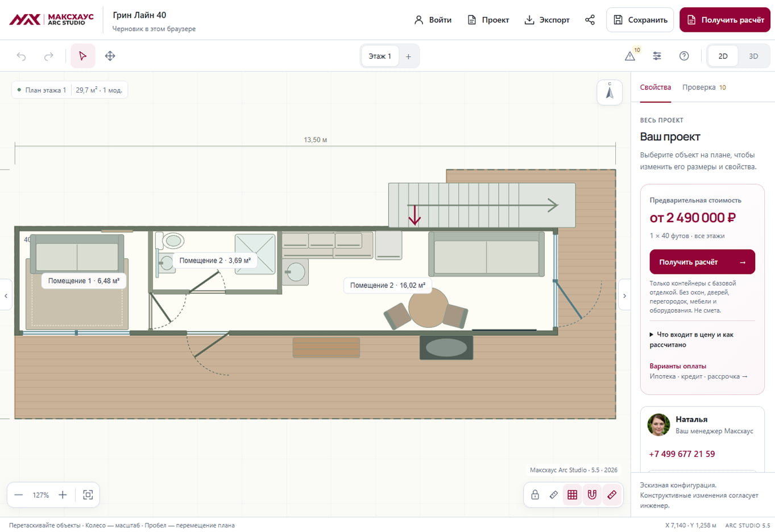Screen dimensions: 775x532
Task: Toggle the highlighted ruler right of the magnet
Action: pos(612,494)
